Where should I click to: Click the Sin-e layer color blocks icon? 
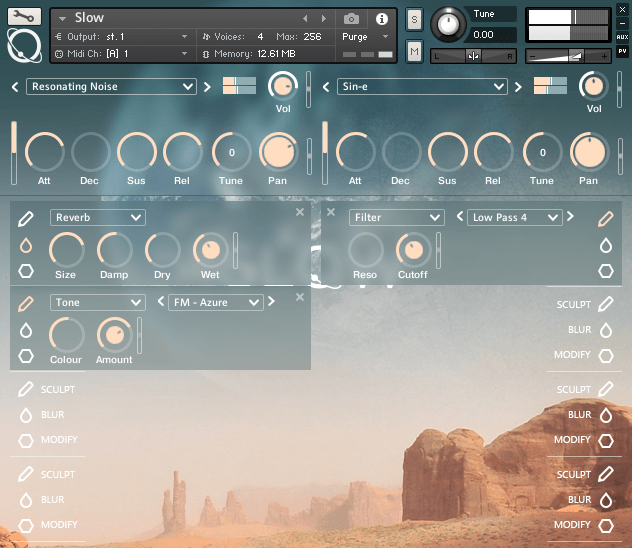click(550, 85)
